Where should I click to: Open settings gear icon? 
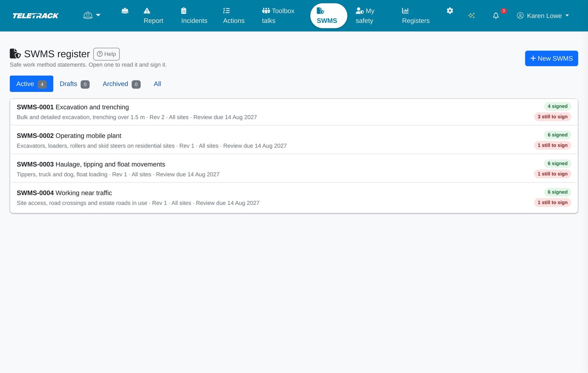[450, 11]
